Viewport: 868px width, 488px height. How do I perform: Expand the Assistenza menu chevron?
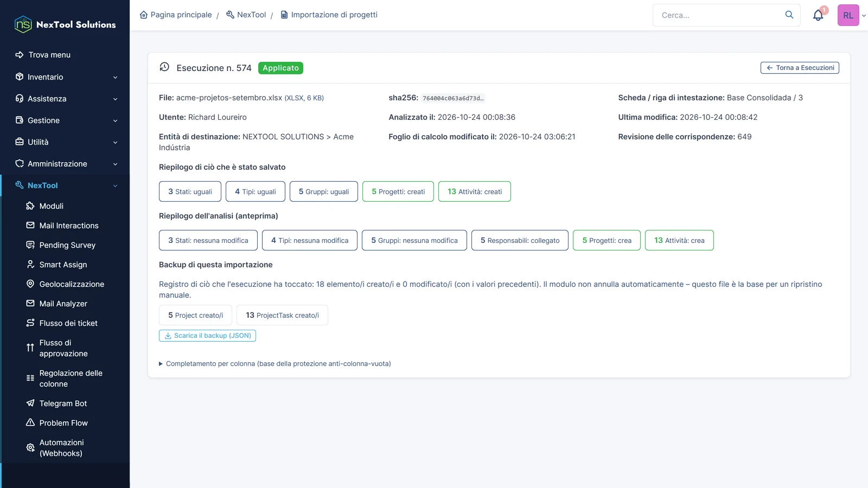(x=115, y=99)
